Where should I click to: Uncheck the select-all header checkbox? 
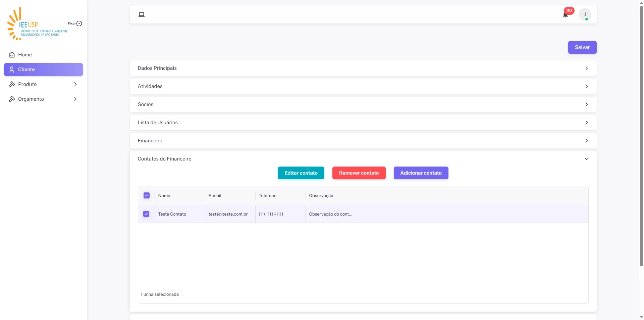[x=147, y=195]
